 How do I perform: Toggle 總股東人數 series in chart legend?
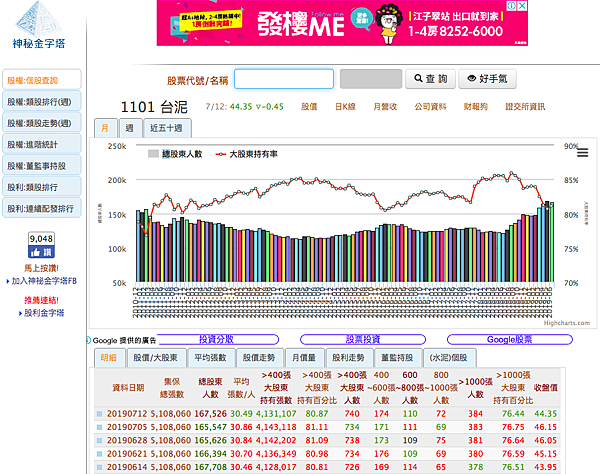[x=175, y=154]
